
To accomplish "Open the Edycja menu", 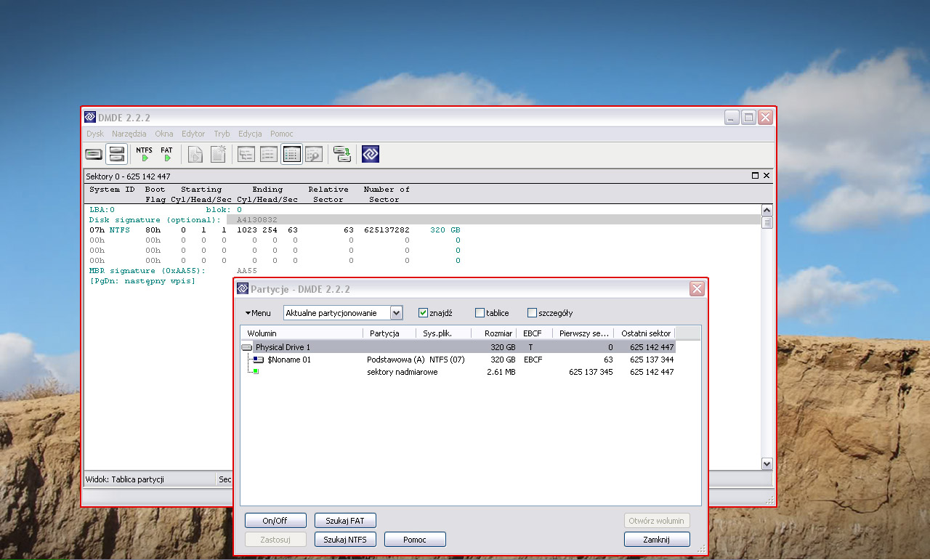I will coord(250,134).
